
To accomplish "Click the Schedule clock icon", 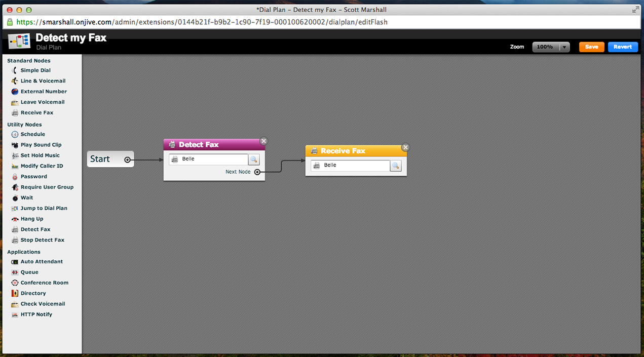I will click(15, 134).
